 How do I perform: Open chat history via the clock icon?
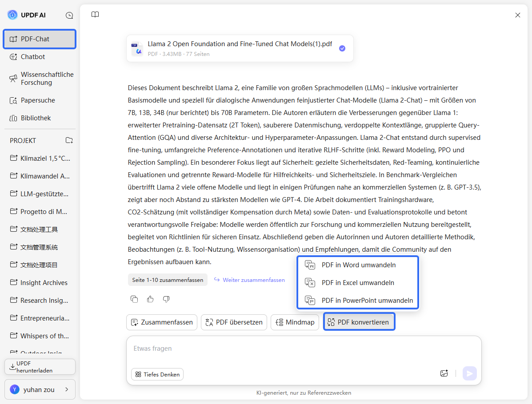point(69,15)
